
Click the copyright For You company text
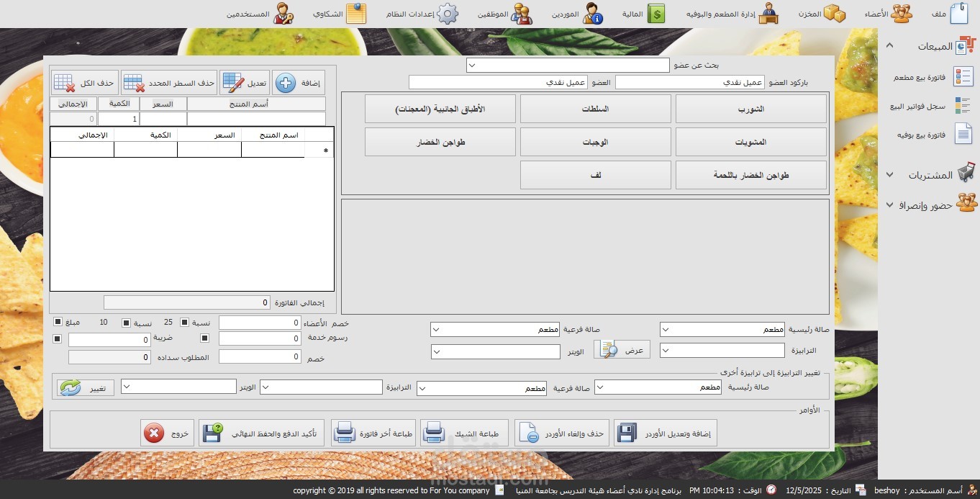tap(391, 490)
